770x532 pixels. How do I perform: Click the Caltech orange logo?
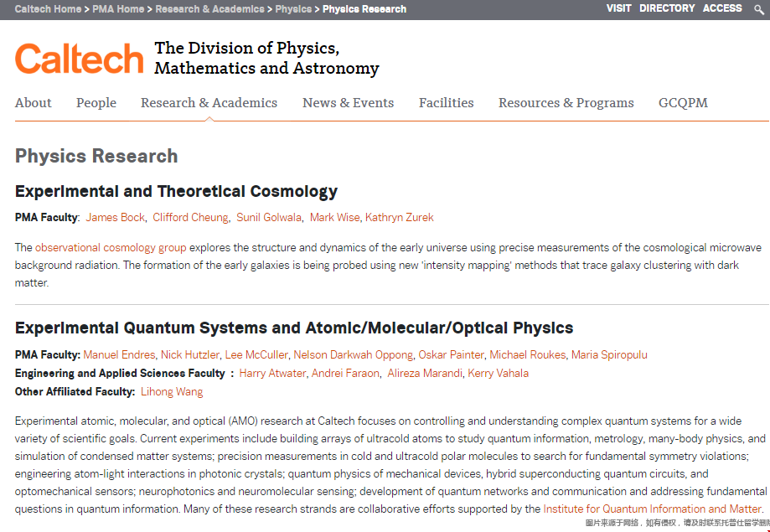click(x=79, y=59)
